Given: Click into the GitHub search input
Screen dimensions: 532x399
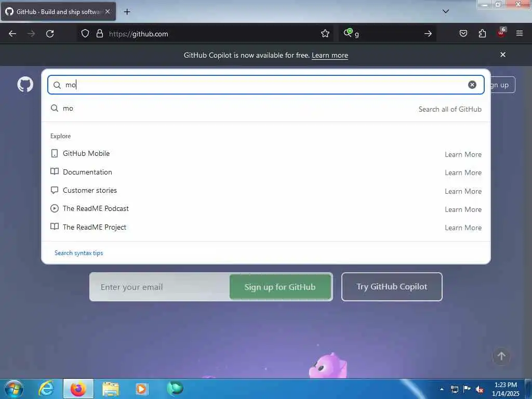Looking at the screenshot, I should pos(264,85).
